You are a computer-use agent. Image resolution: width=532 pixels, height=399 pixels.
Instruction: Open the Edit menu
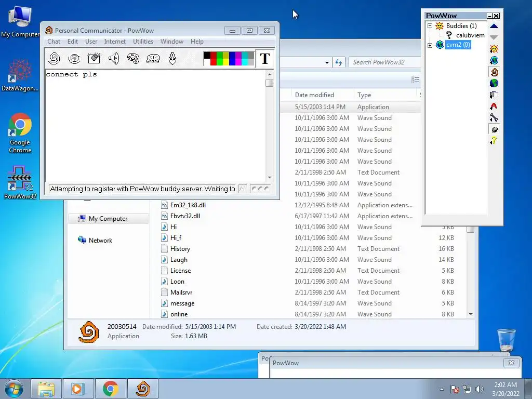[x=73, y=42]
